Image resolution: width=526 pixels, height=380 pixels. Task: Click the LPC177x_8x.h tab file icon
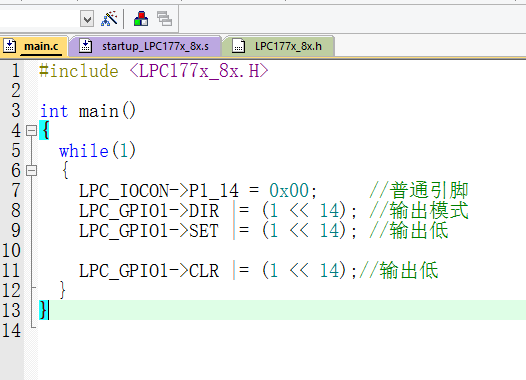(x=239, y=46)
